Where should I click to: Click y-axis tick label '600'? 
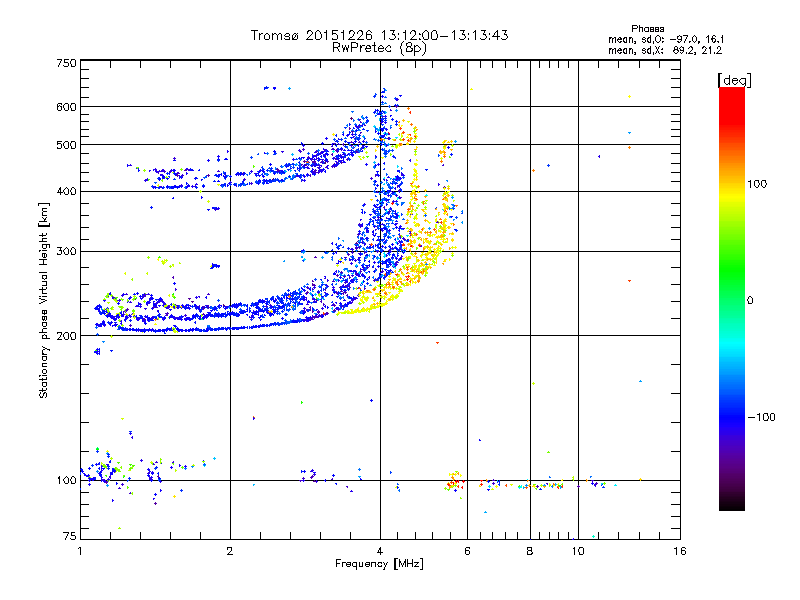66,107
